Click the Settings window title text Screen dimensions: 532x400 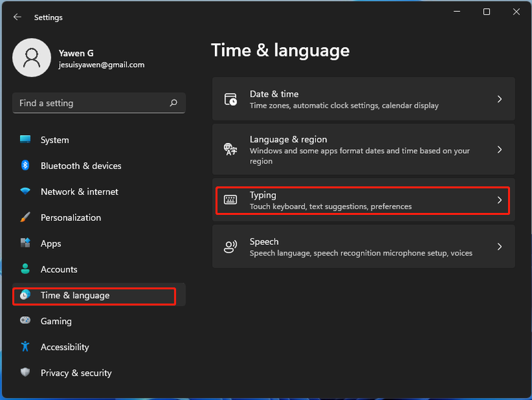pyautogui.click(x=48, y=17)
